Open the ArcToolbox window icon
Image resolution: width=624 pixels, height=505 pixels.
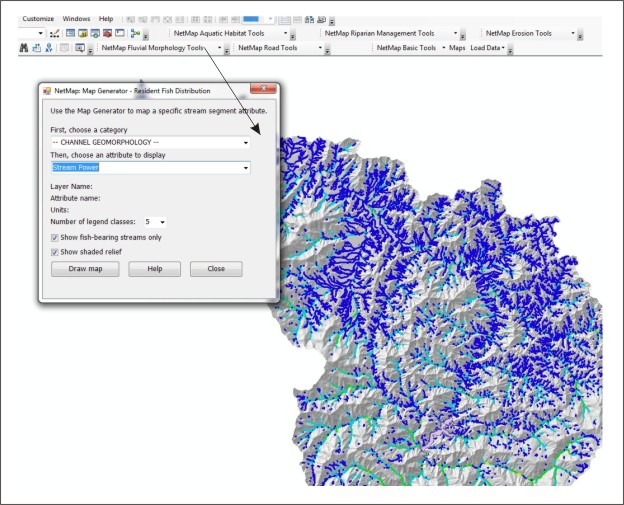pyautogui.click(x=107, y=33)
